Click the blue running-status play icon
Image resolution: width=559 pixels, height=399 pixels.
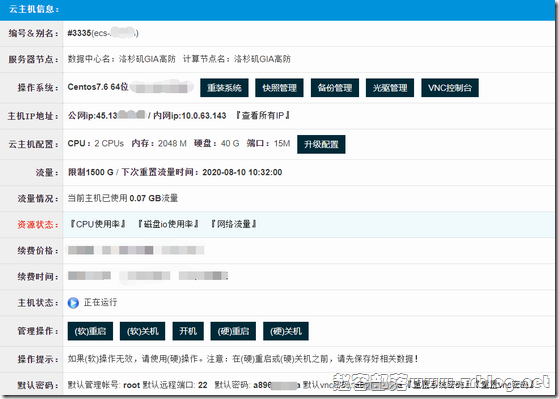click(73, 303)
